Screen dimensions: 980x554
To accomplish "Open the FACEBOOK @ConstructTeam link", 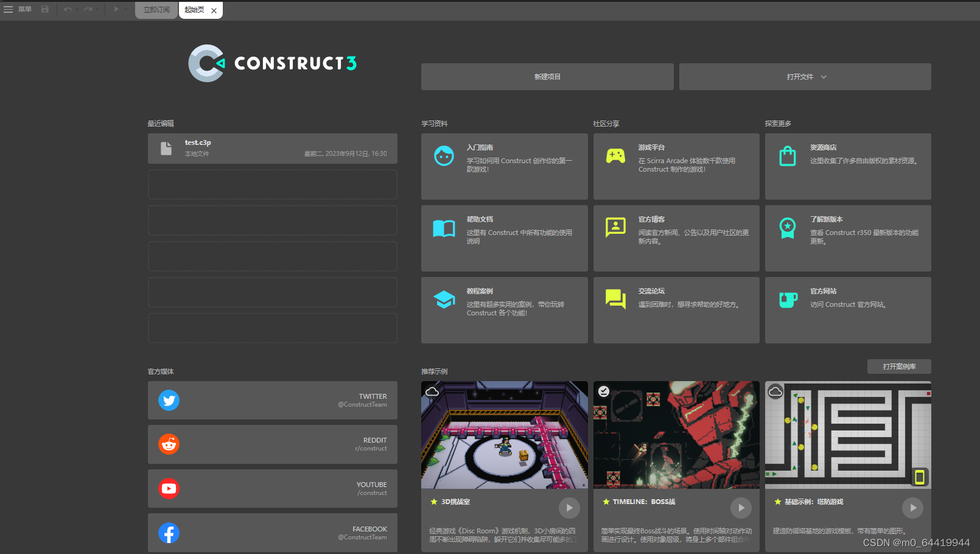I will [273, 533].
